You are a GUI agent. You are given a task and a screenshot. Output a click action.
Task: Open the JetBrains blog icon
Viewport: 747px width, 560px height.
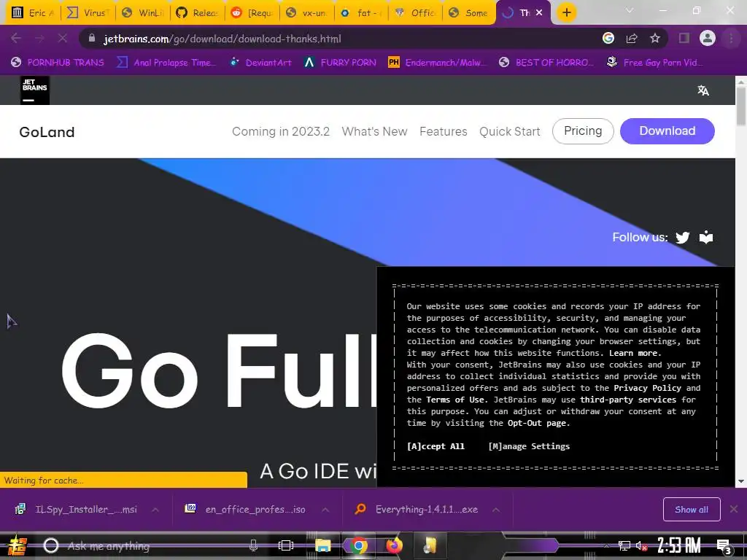click(706, 237)
